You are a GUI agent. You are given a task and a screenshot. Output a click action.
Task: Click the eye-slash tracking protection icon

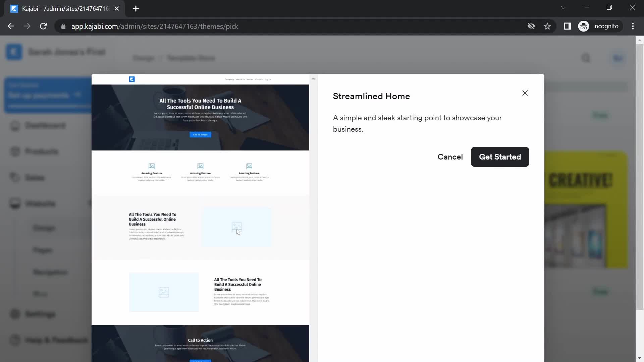point(531,26)
